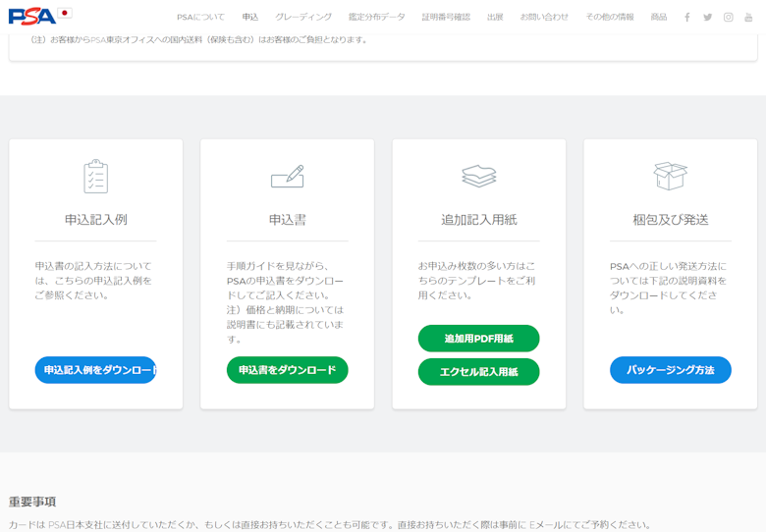Open the 鑑定分布データ menu
This screenshot has height=532, width=766.
[x=377, y=17]
